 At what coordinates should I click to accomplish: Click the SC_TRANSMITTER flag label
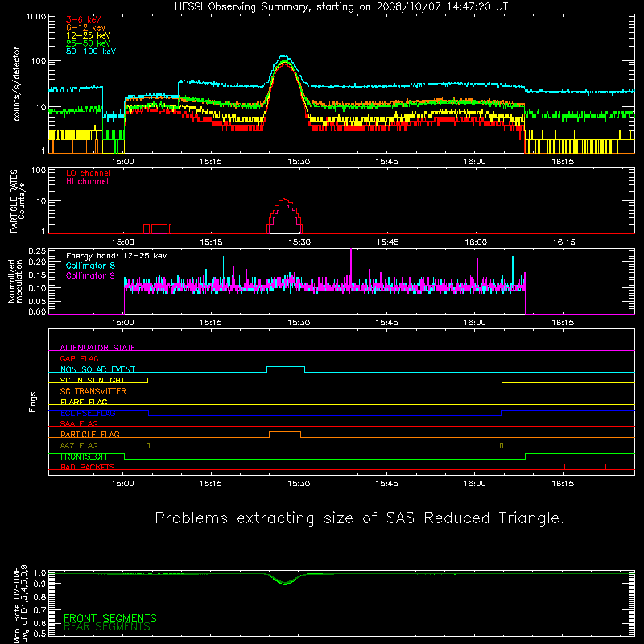pos(93,391)
